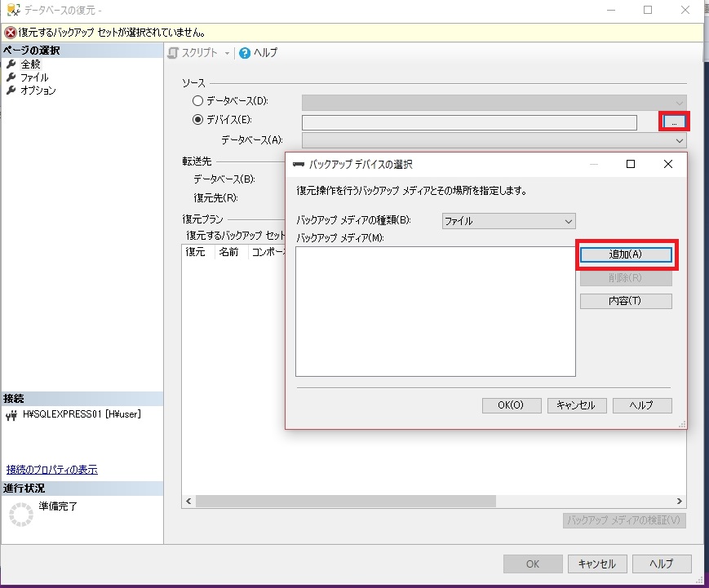Click the device path input field

tap(469, 122)
